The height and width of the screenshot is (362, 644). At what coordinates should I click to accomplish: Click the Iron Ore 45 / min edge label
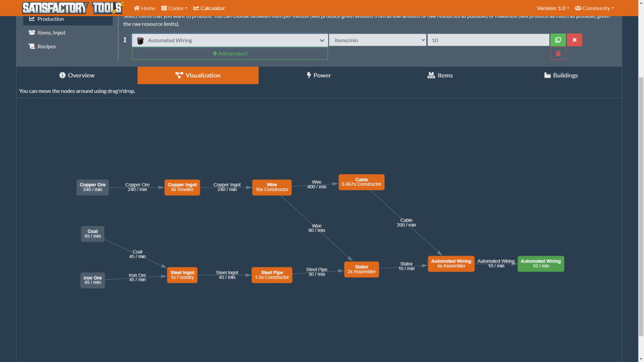(x=137, y=278)
